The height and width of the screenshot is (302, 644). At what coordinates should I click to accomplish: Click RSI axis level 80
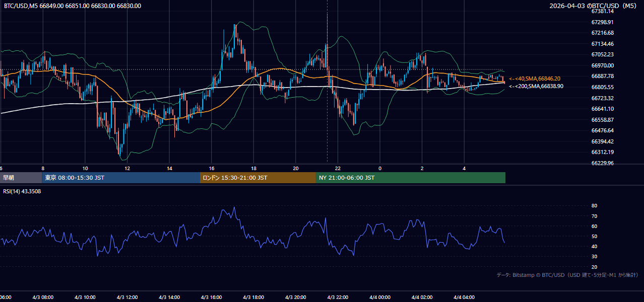[594, 206]
